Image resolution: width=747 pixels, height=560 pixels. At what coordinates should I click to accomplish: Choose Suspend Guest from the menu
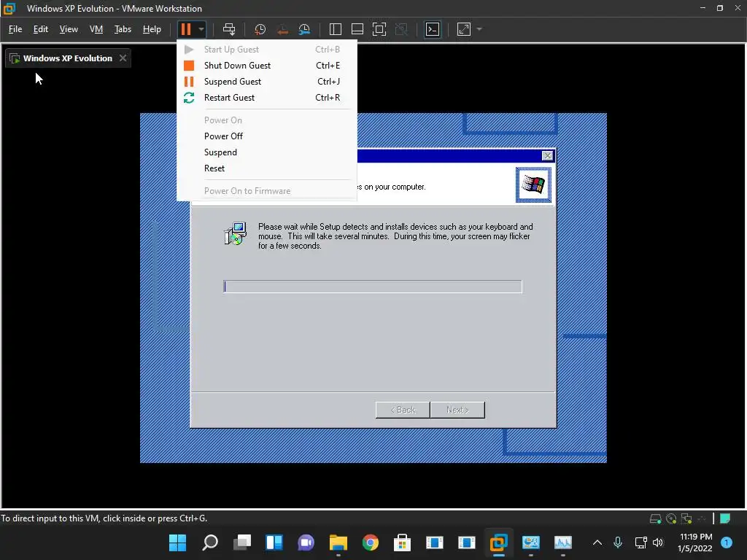click(x=267, y=82)
